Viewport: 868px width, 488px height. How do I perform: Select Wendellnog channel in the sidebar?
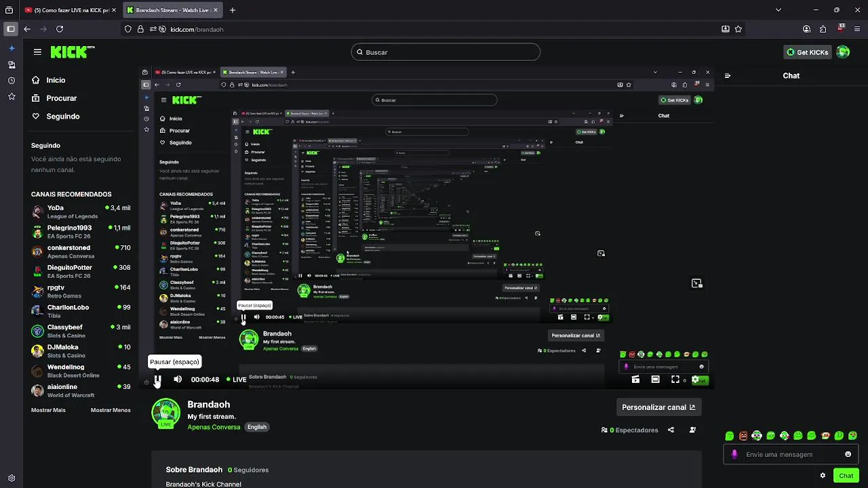pos(81,371)
